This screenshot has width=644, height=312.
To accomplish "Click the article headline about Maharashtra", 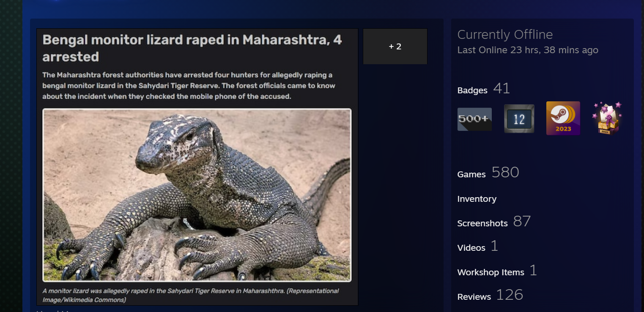I will point(192,48).
